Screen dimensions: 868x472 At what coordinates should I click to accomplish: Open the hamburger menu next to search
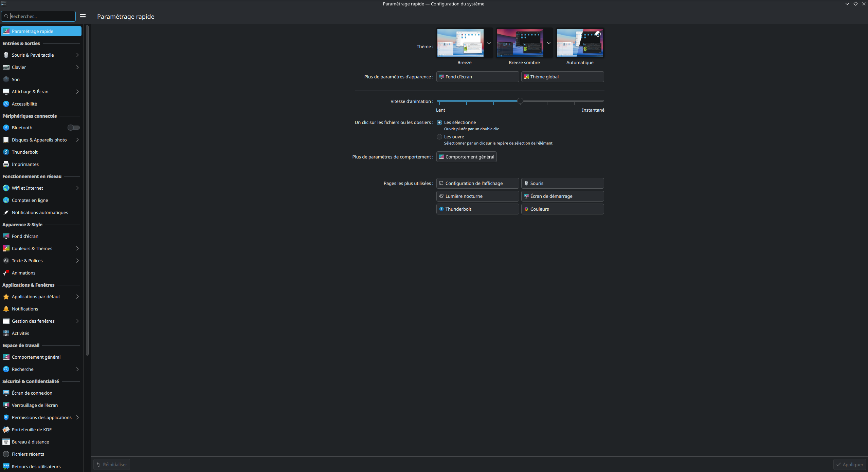(83, 16)
